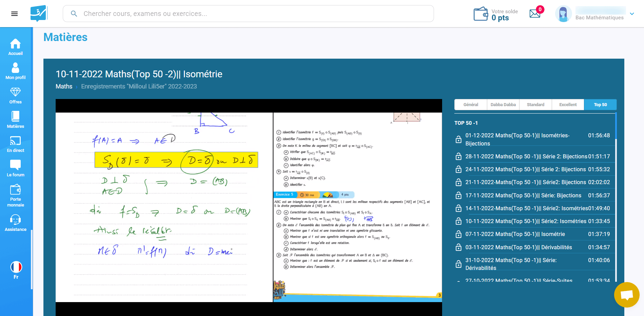Open the floating chat bubble button
The height and width of the screenshot is (316, 644).
[x=626, y=295]
